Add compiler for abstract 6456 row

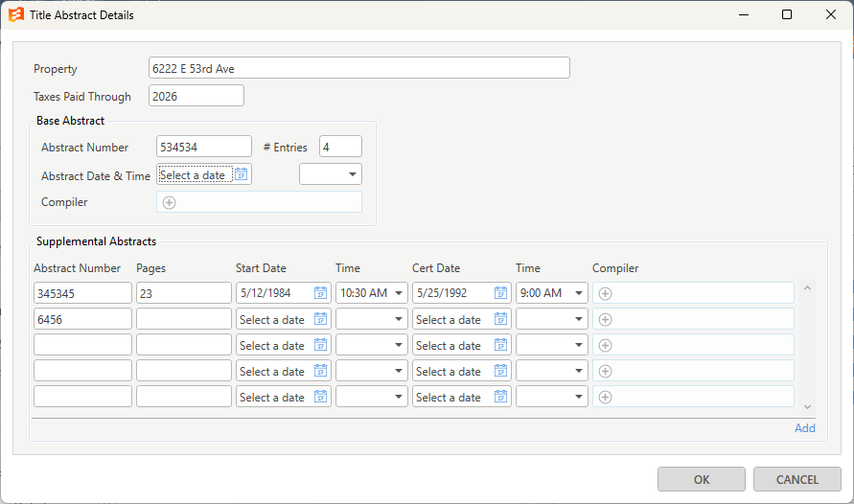click(x=605, y=319)
